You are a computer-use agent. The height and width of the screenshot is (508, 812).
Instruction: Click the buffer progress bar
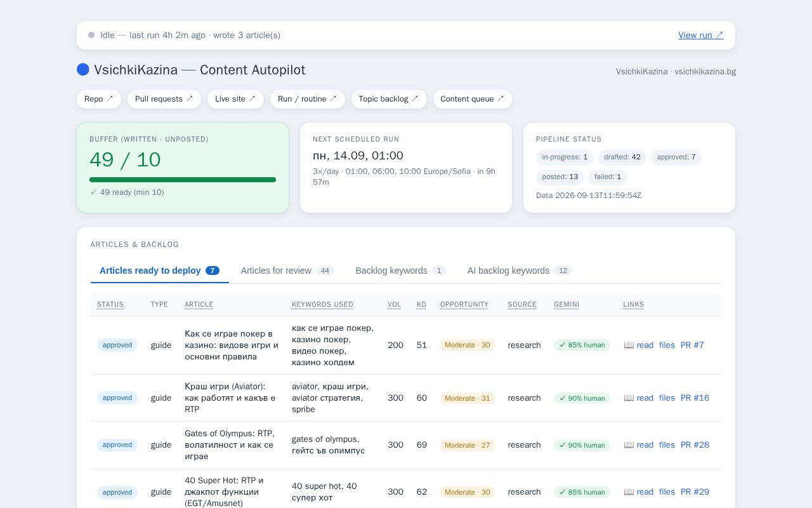[183, 180]
